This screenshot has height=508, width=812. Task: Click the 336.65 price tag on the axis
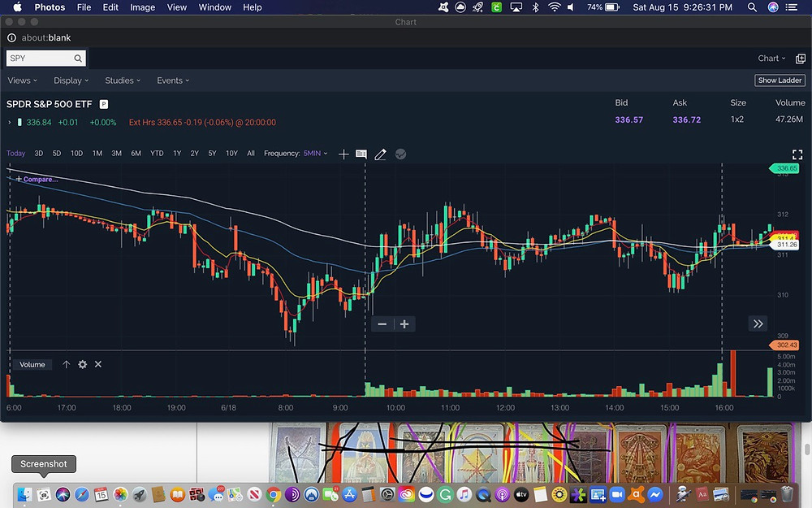pos(784,168)
